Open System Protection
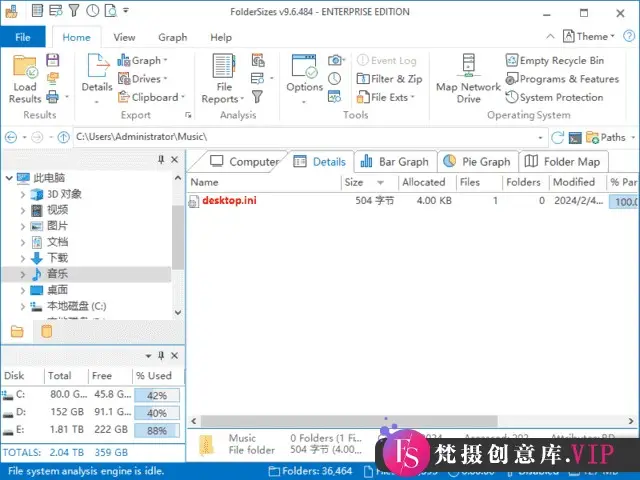 (554, 97)
